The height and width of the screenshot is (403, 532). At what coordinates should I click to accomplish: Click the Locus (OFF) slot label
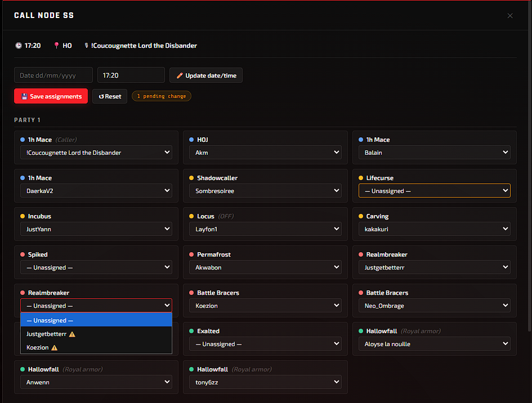(x=215, y=216)
